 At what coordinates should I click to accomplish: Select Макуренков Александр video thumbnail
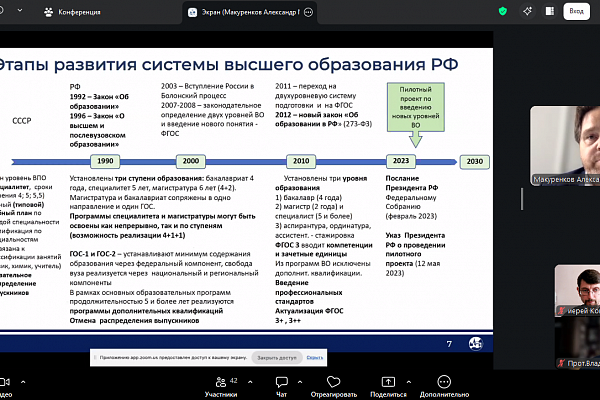pos(565,146)
